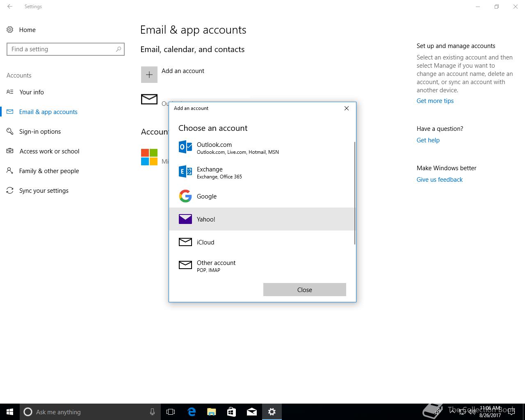Viewport: 525px width, 420px height.
Task: Open the Mail app from taskbar
Action: [x=252, y=412]
